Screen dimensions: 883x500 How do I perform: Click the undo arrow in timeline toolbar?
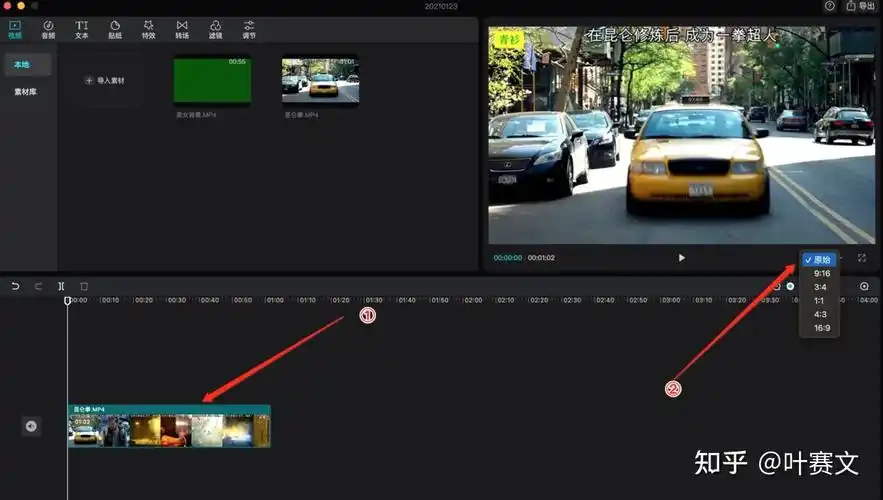click(x=15, y=286)
